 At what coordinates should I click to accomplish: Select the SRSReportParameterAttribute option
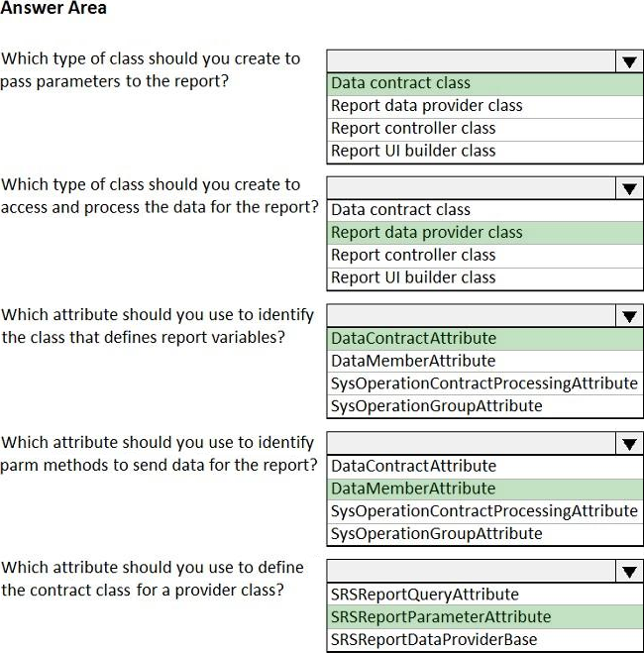pos(441,616)
